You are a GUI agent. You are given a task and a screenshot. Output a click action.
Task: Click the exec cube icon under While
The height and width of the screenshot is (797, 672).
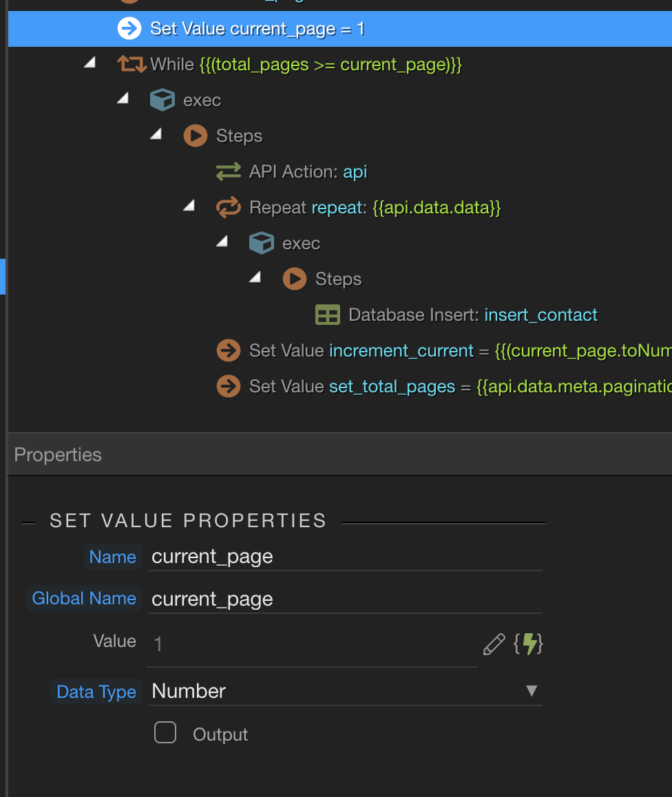point(162,100)
